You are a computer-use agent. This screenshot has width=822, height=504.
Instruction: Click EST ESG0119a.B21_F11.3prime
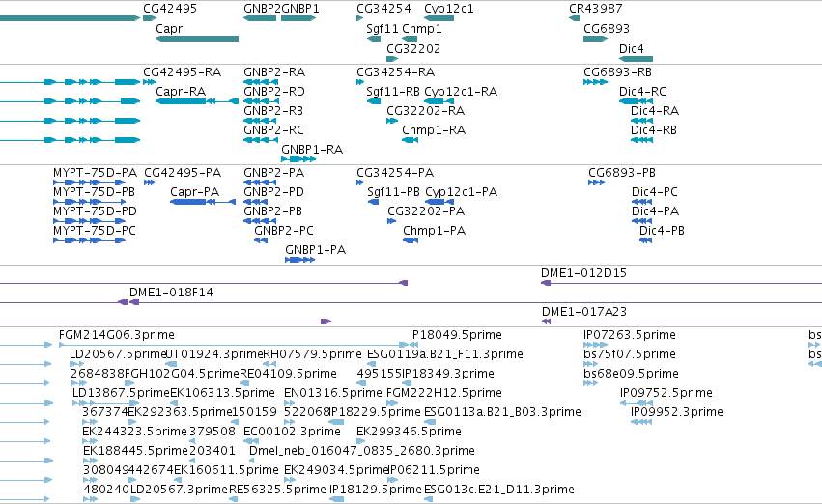(x=444, y=354)
